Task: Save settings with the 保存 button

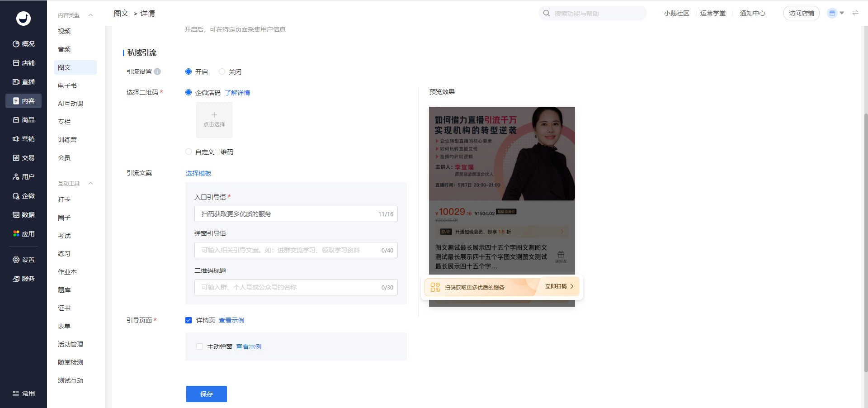Action: (206, 394)
